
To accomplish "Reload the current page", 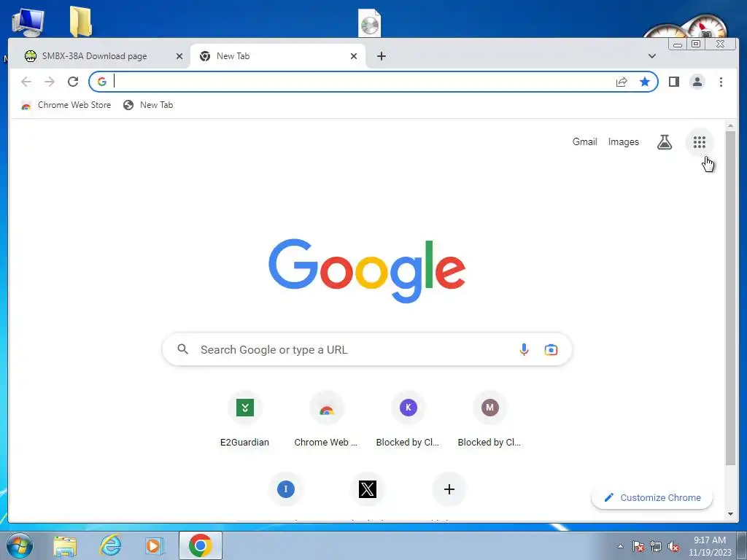I will pyautogui.click(x=73, y=82).
